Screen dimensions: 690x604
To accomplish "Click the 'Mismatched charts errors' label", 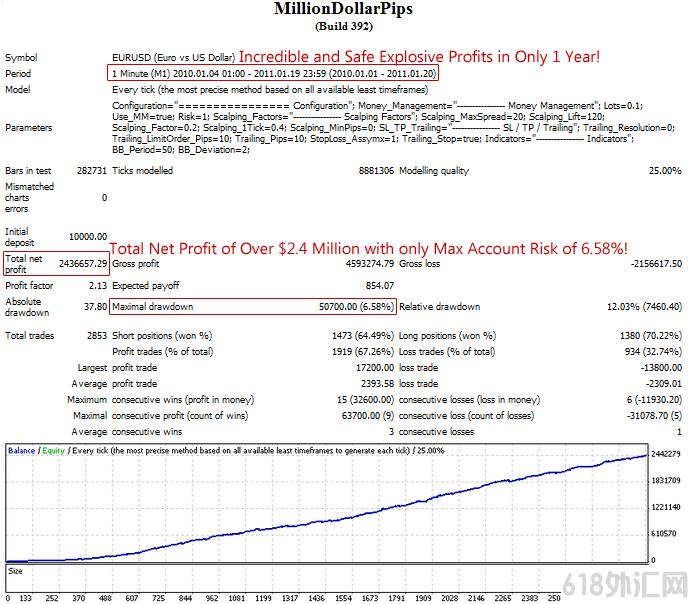I will pyautogui.click(x=29, y=198).
